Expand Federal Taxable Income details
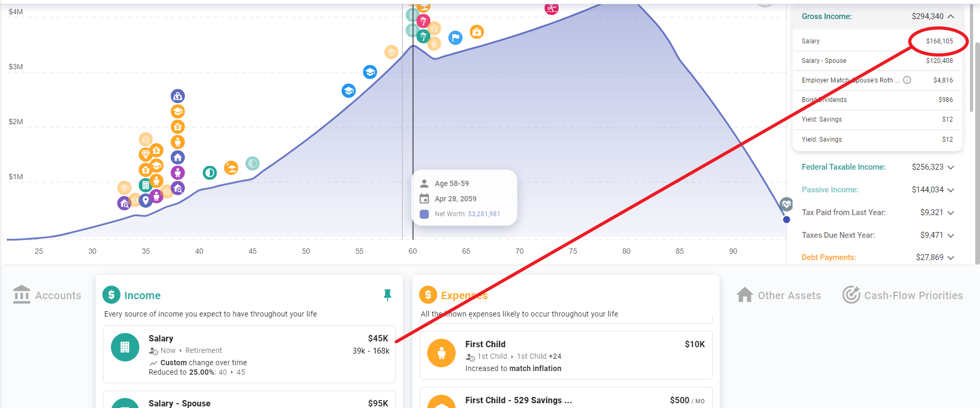The width and height of the screenshot is (980, 408). tap(951, 168)
